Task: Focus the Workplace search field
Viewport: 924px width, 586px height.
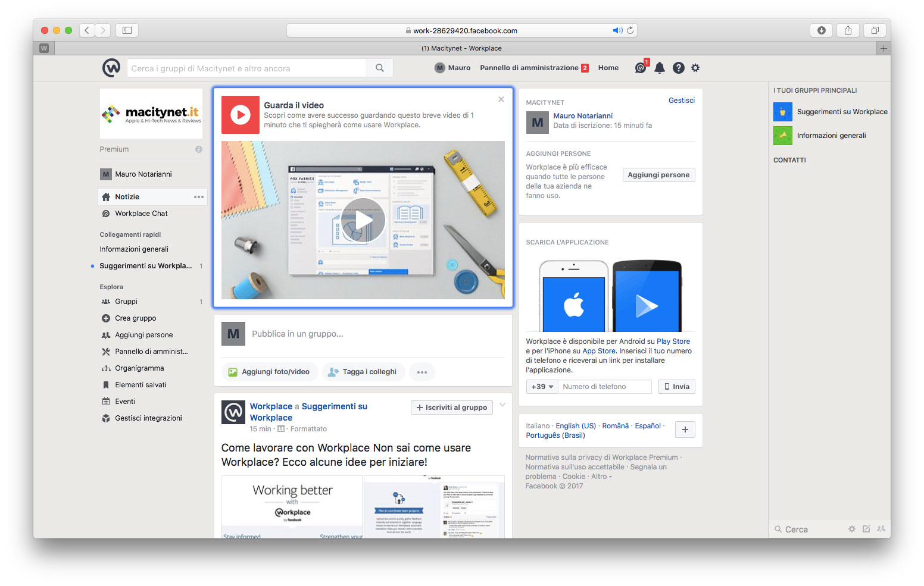Action: pos(246,68)
